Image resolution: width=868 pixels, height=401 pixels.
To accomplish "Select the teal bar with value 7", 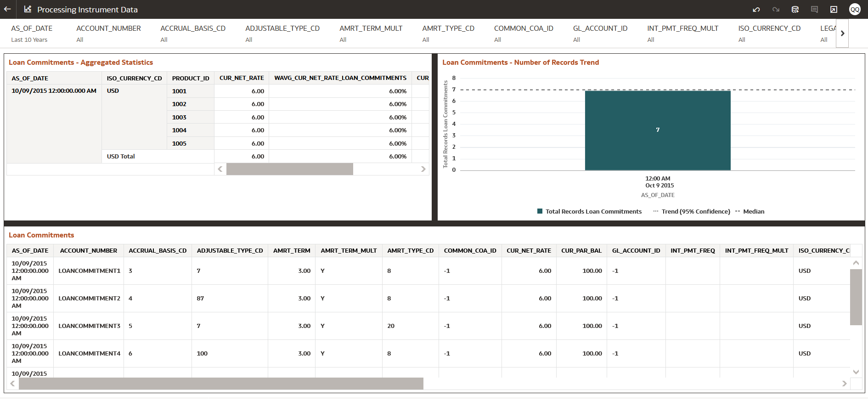I will click(x=658, y=130).
